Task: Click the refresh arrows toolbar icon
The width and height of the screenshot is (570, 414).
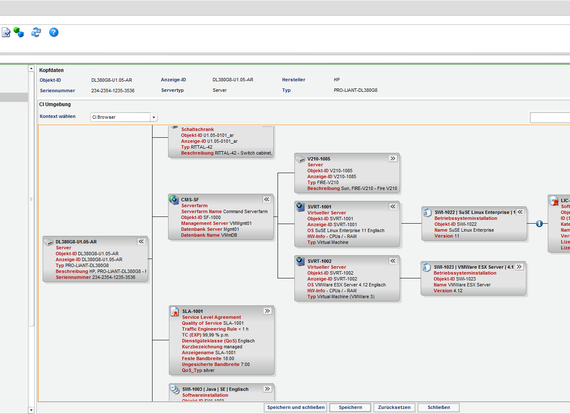Action: [x=36, y=32]
